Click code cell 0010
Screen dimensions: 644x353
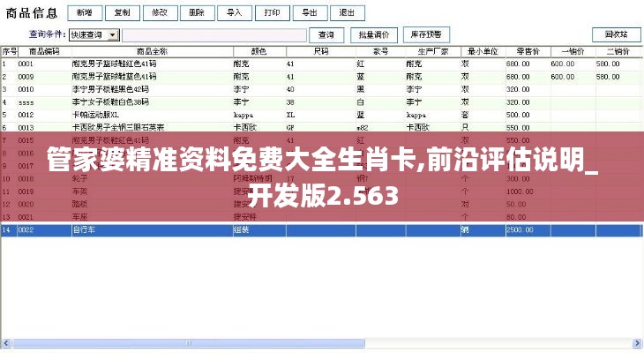pos(26,90)
